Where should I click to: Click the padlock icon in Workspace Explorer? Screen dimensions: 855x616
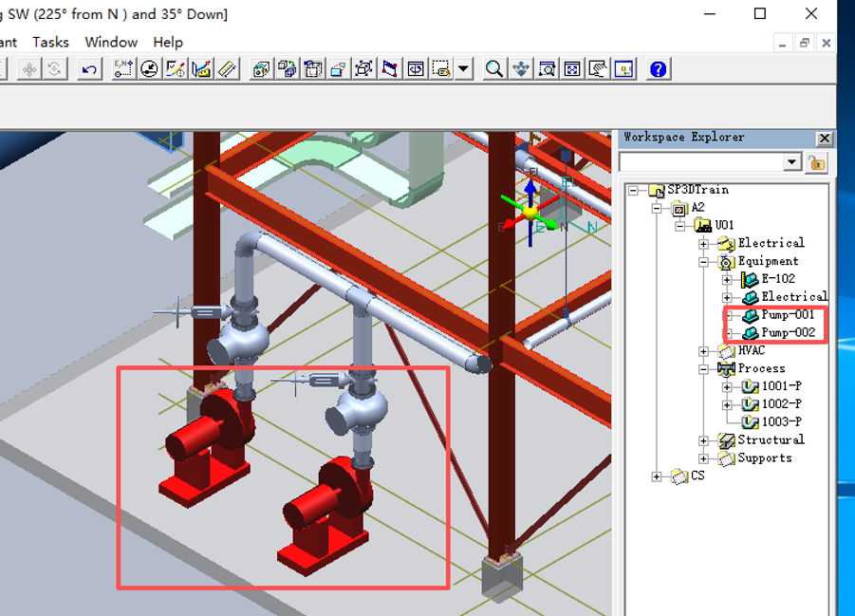[817, 162]
